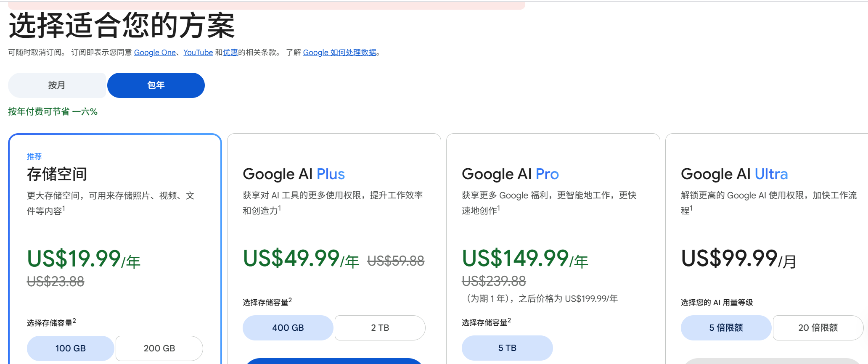
Task: Open the Google One terms link
Action: (x=155, y=53)
